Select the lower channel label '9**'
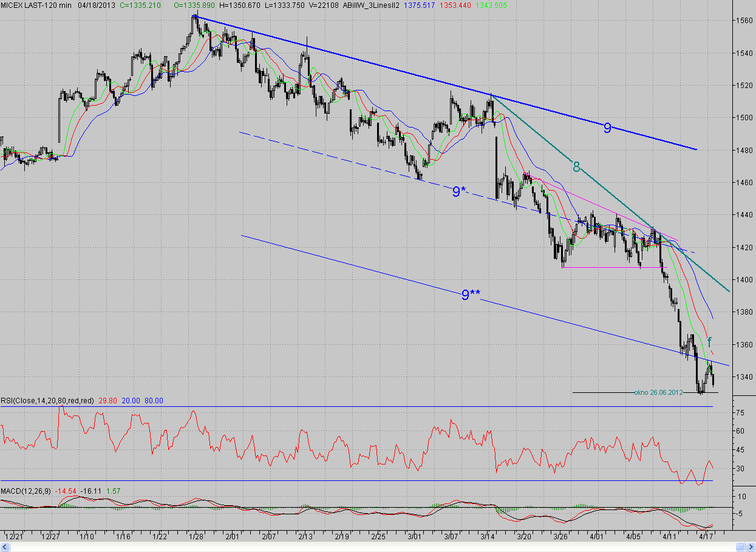 coord(471,295)
